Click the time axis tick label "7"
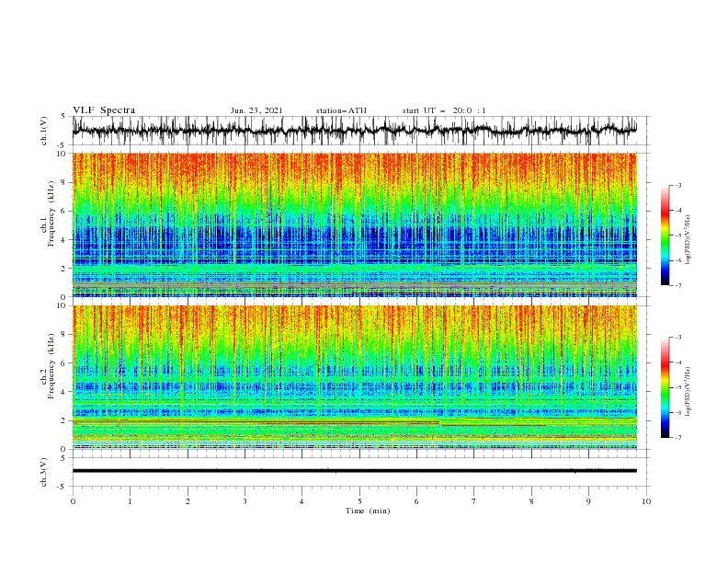 point(474,501)
